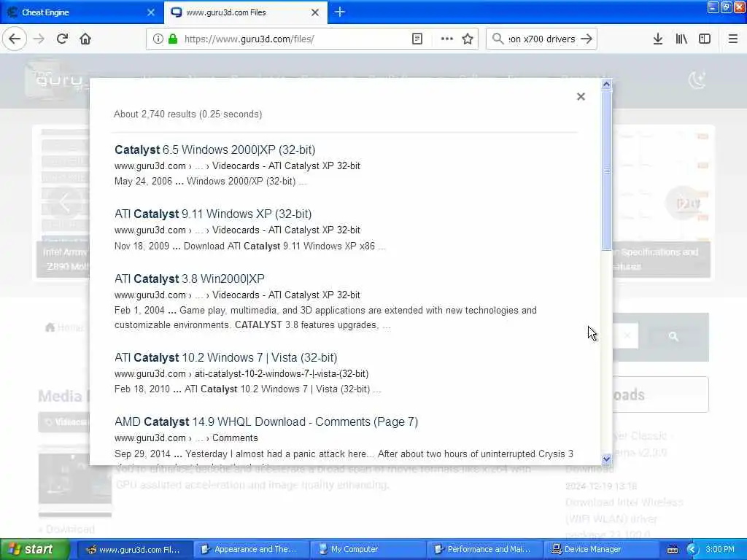Screen dimensions: 747x560
Task: Click the Feb 18, 2010 snippet text
Action: (247, 389)
